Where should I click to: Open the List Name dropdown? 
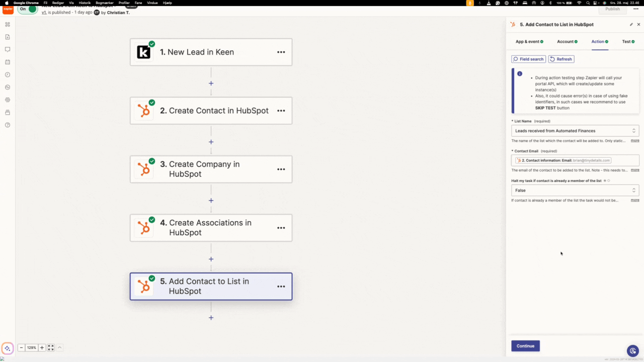pos(575,131)
